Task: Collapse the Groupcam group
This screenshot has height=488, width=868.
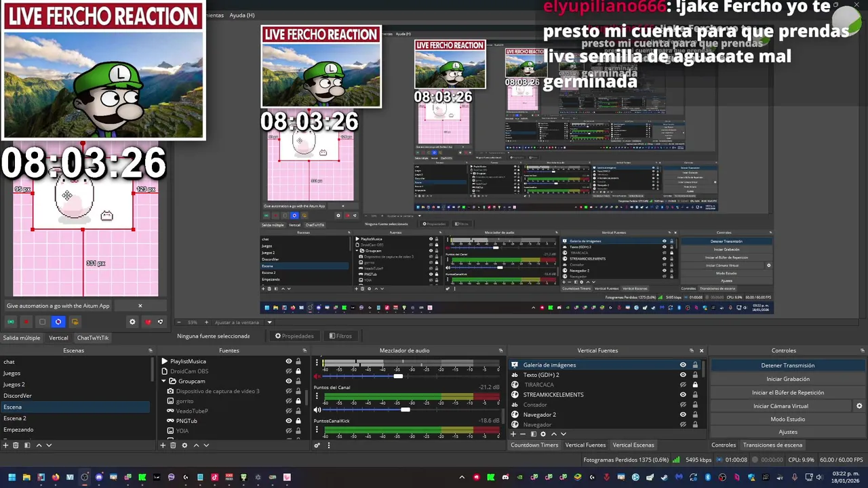Action: click(164, 381)
